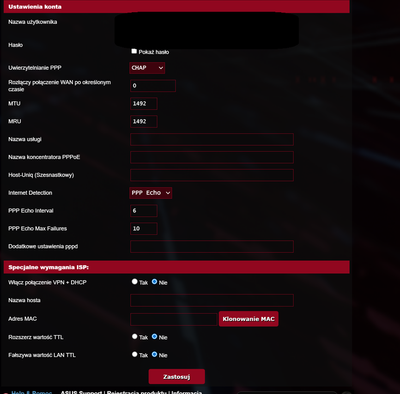Click the PPP Echo Max Failures field
400x394 pixels.
pyautogui.click(x=144, y=229)
